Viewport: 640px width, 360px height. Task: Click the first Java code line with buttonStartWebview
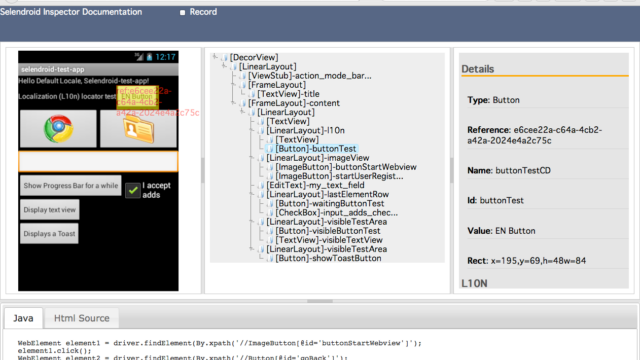220,343
